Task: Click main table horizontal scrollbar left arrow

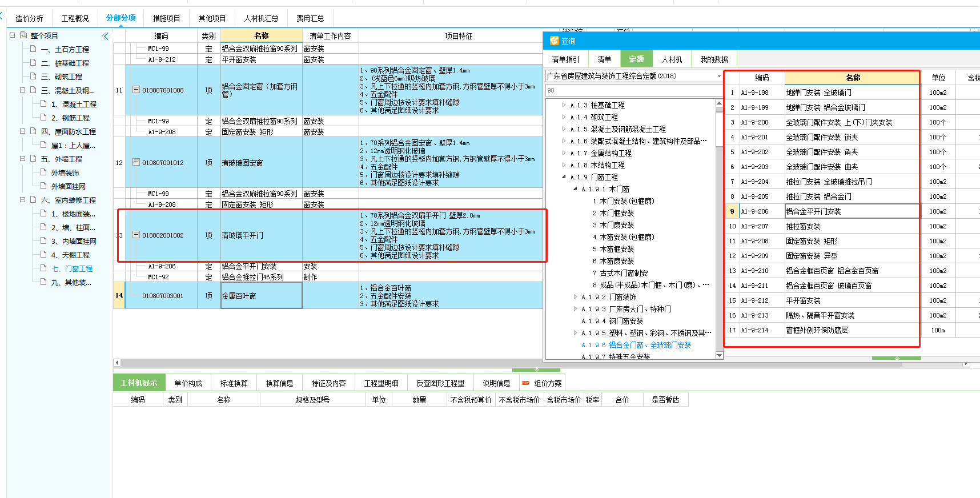Action: coord(117,362)
